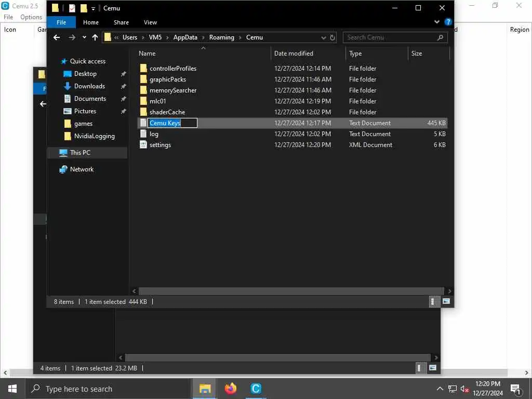Click Region column header in Cemu emulator

[520, 30]
